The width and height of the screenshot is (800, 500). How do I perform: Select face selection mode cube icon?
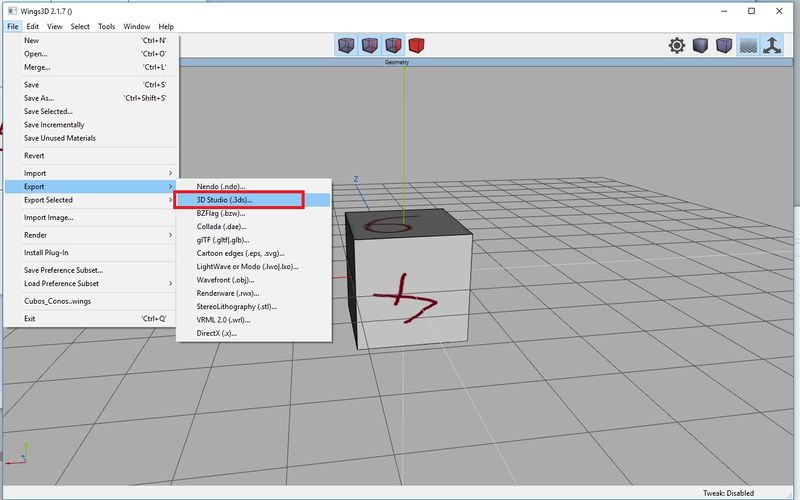[x=393, y=45]
